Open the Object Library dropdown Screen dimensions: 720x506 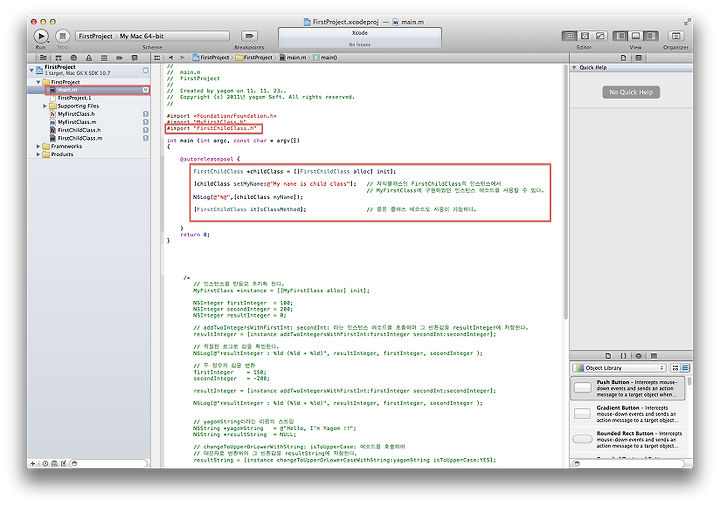pos(620,368)
